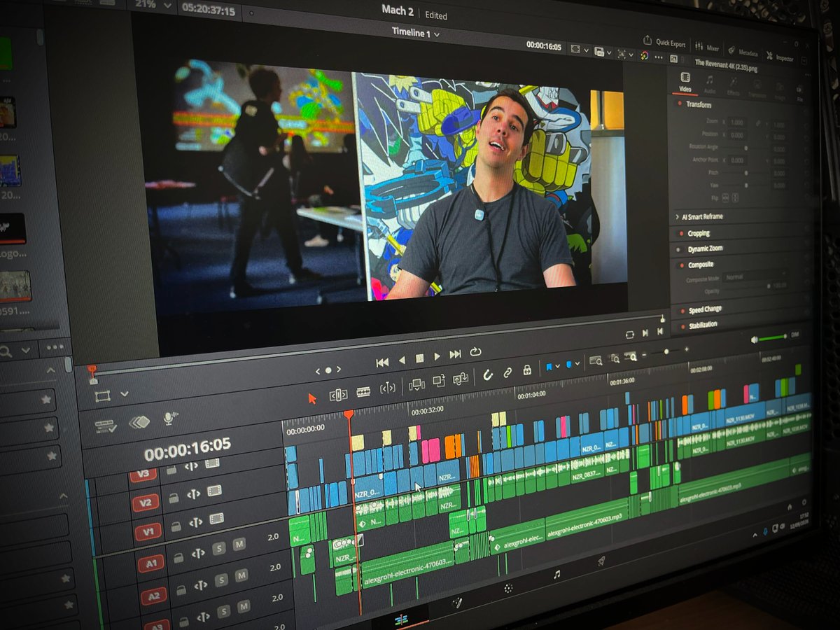This screenshot has width=840, height=630.
Task: Open the Mixer panel
Action: [707, 48]
